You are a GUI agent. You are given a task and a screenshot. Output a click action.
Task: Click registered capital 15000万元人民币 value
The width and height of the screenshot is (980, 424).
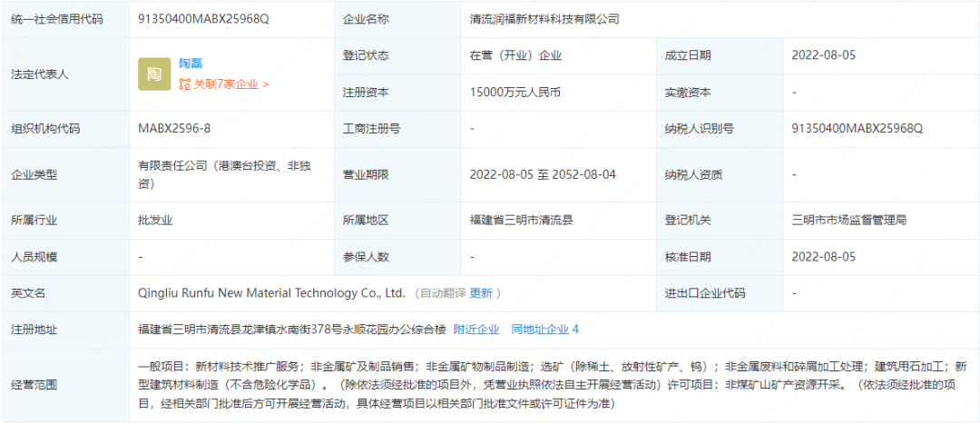coord(515,93)
